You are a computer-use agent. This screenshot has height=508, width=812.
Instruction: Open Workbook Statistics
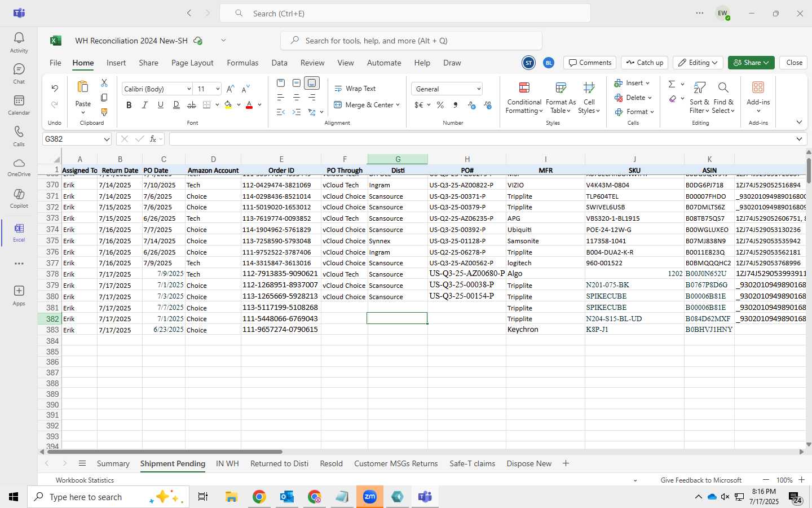[85, 480]
